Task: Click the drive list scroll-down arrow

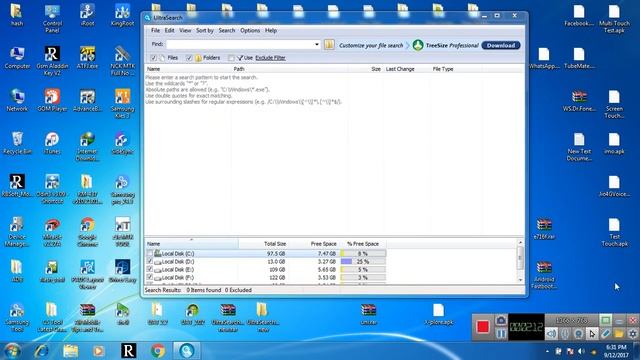Action: click(520, 280)
